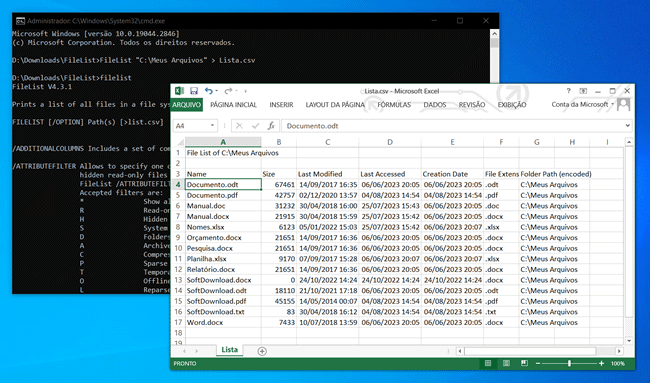
Task: Select row 10 header
Action: (x=178, y=248)
